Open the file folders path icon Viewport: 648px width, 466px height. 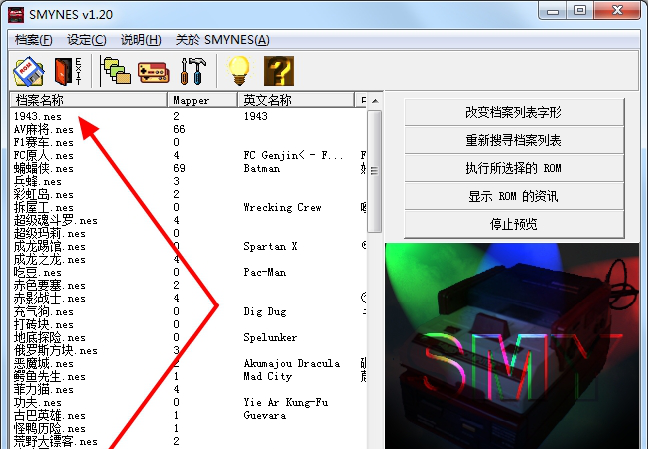(x=117, y=71)
